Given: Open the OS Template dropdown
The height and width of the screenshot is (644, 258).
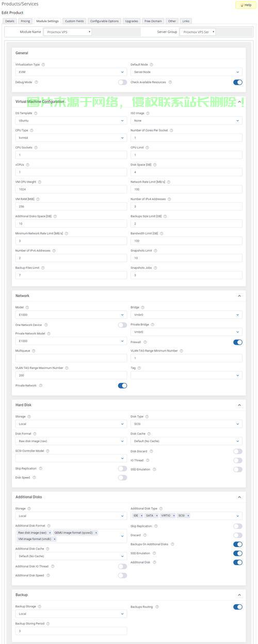Looking at the screenshot, I should click(71, 121).
